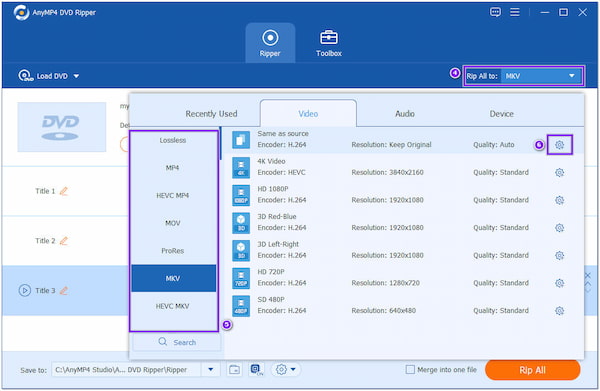This screenshot has height=391, width=600.
Task: Open the bottom preferences gear dropdown
Action: [286, 370]
